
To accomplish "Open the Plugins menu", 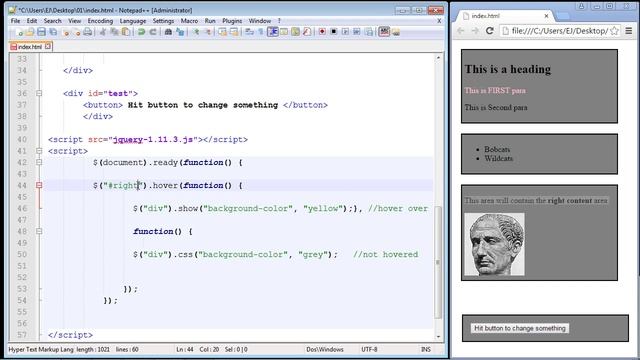I will coord(232,21).
